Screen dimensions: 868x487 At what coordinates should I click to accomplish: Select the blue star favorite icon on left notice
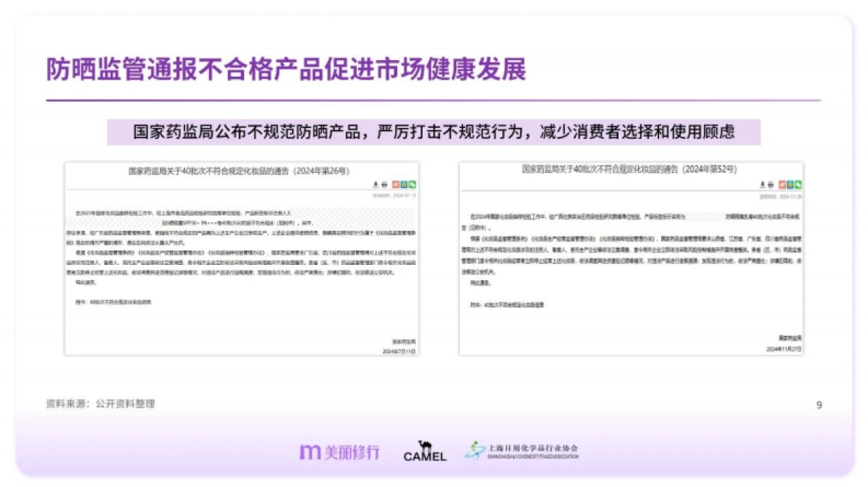click(404, 184)
